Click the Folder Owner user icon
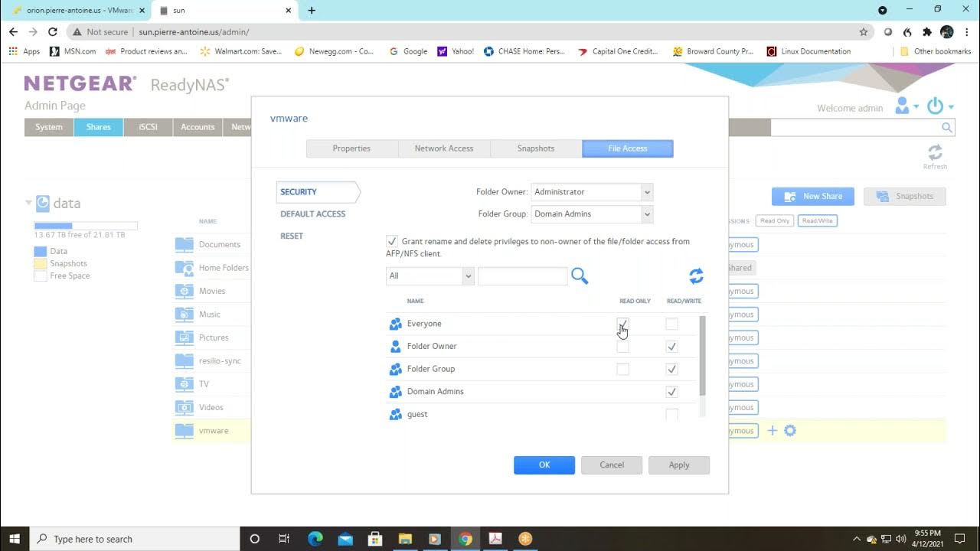Viewport: 980px width, 551px height. (395, 346)
